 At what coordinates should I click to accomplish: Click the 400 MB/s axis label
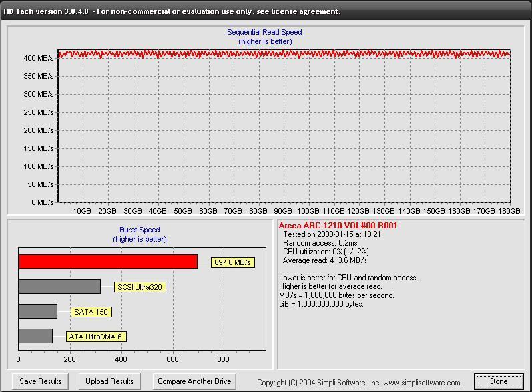(x=38, y=58)
